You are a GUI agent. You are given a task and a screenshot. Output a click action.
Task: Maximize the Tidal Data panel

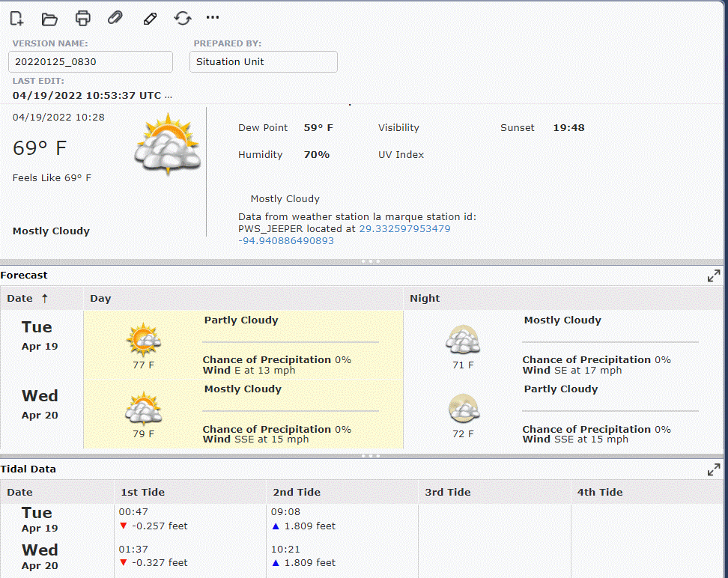point(714,469)
